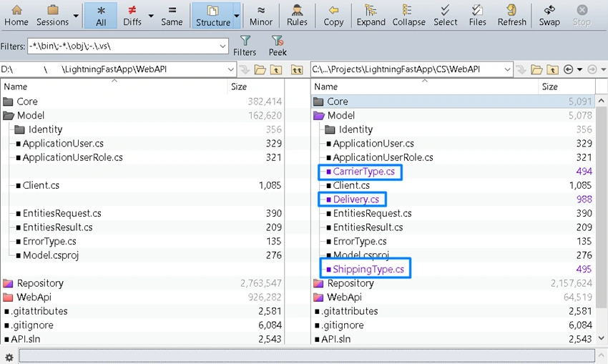Viewport: 608px width, 364px height.
Task: Open the Filters combo box dropdown
Action: pyautogui.click(x=222, y=46)
